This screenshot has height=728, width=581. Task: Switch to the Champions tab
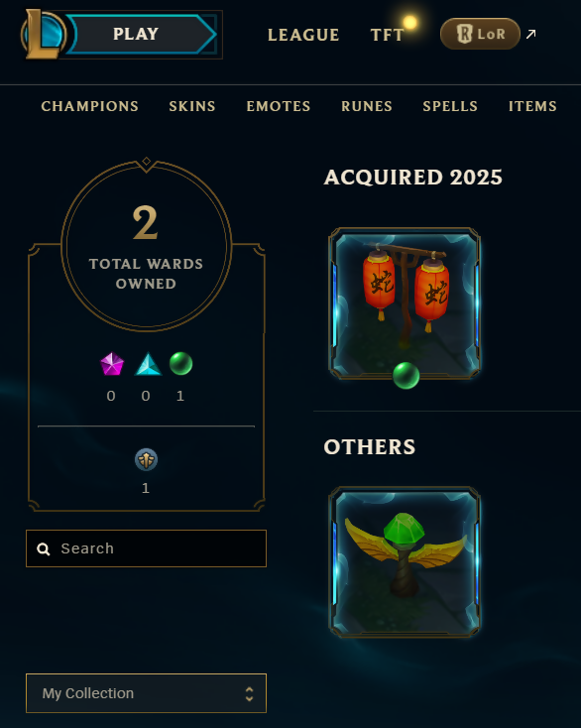pos(89,106)
